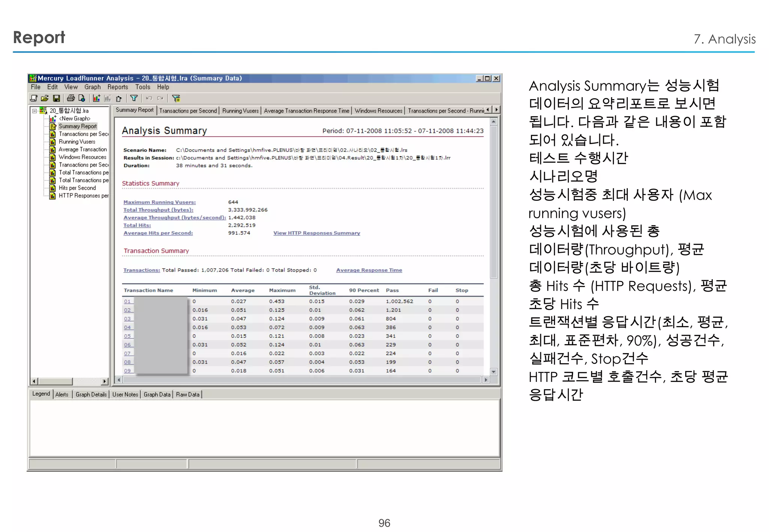Click the notepad icon beside Summary Report node
The width and height of the screenshot is (769, 532).
click(53, 126)
